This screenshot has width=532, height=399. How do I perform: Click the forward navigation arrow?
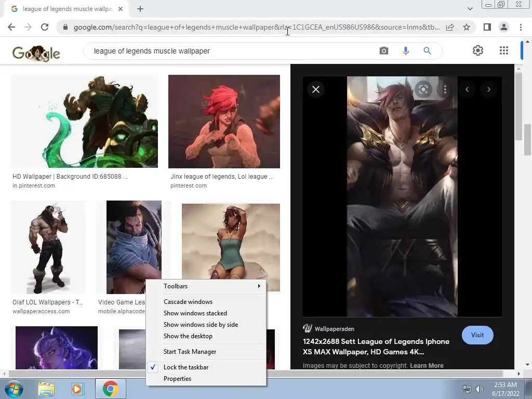coord(28,27)
